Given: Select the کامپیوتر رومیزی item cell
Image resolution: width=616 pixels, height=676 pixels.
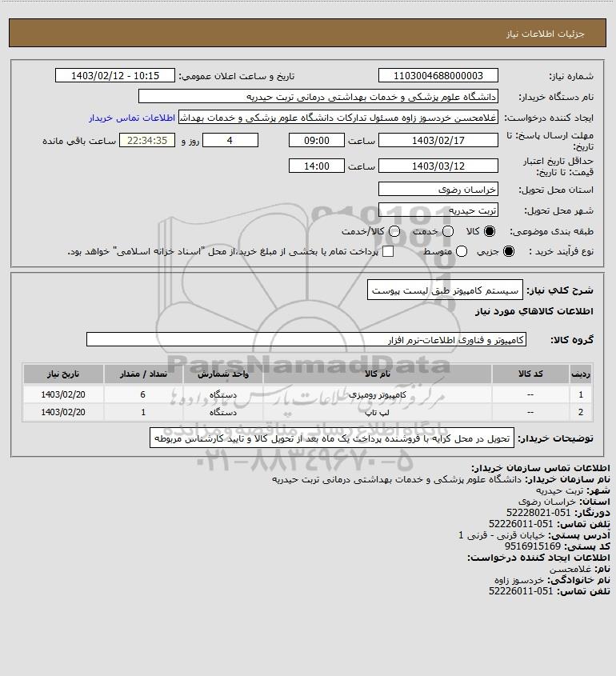Looking at the screenshot, I should coord(377,394).
